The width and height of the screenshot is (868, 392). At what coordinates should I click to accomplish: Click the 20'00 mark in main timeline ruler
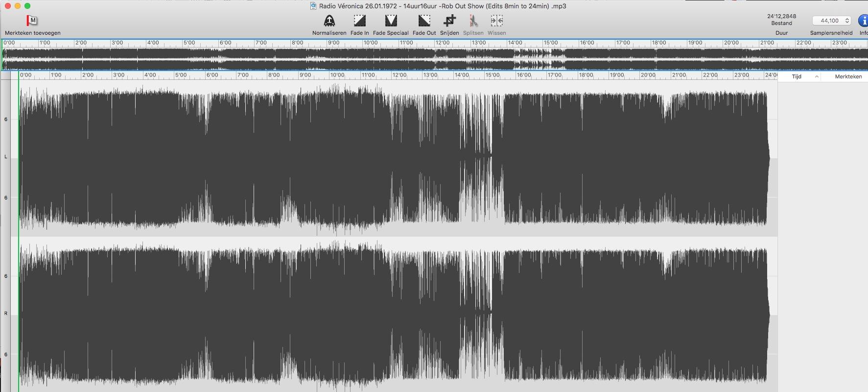click(648, 75)
